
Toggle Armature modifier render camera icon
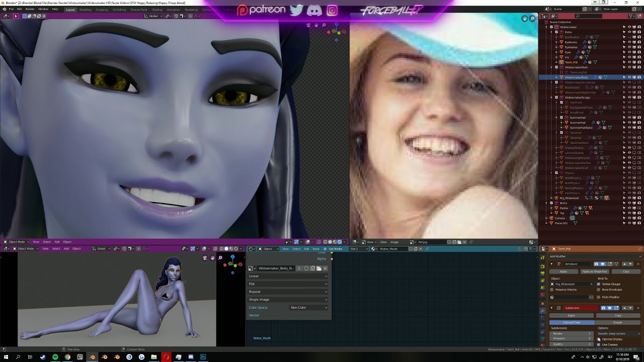(x=596, y=264)
